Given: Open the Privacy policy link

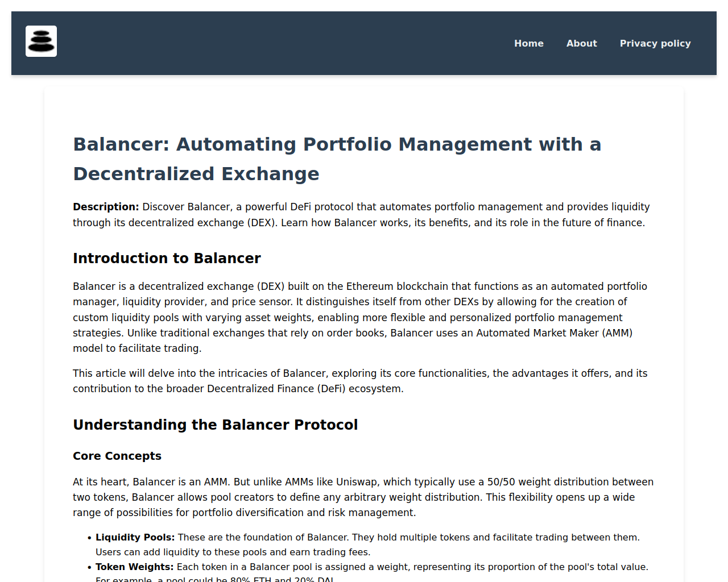Looking at the screenshot, I should tap(655, 43).
